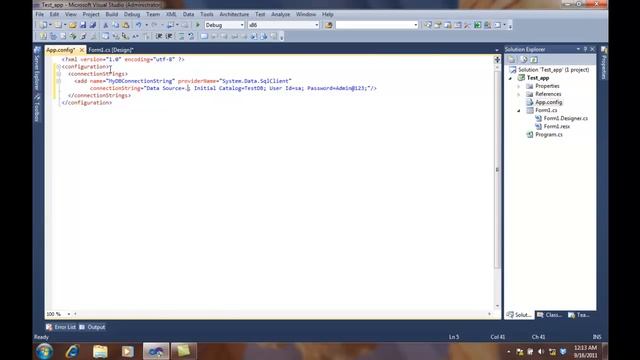Open Sticky Notes from the taskbar

click(183, 351)
